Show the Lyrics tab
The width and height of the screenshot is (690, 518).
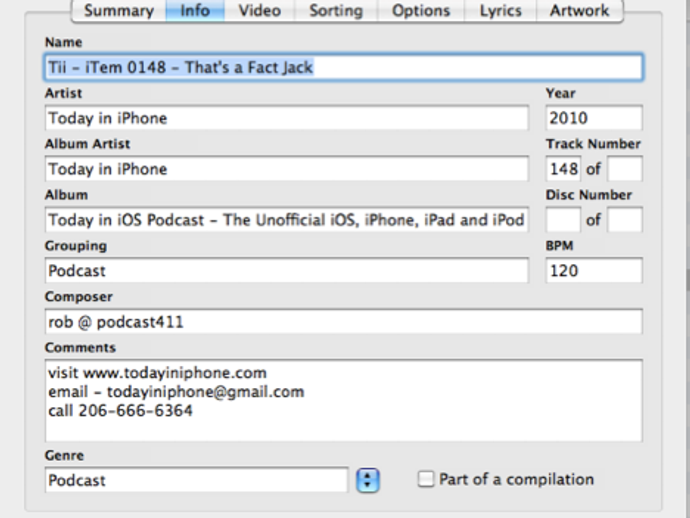click(x=500, y=11)
